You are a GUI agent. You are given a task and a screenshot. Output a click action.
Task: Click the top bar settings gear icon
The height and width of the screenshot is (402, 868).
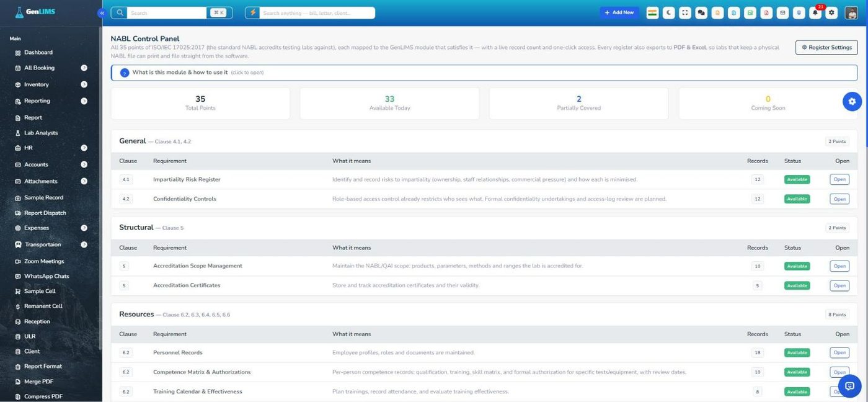(x=832, y=12)
